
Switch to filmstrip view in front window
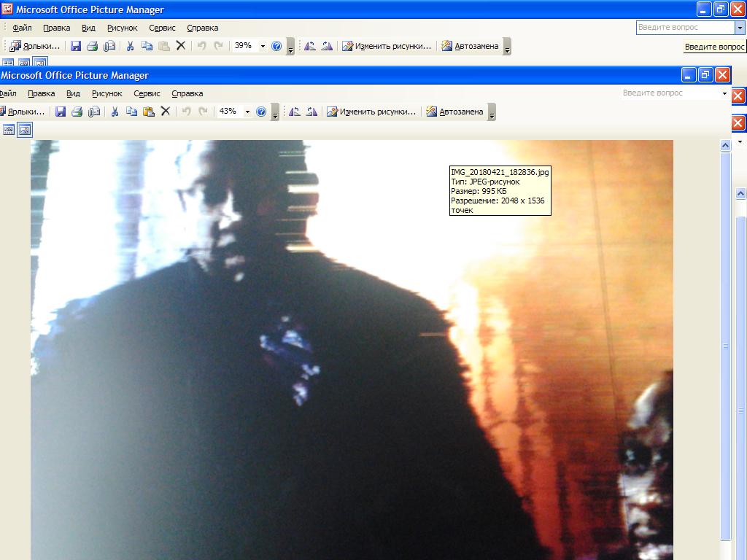[x=9, y=130]
